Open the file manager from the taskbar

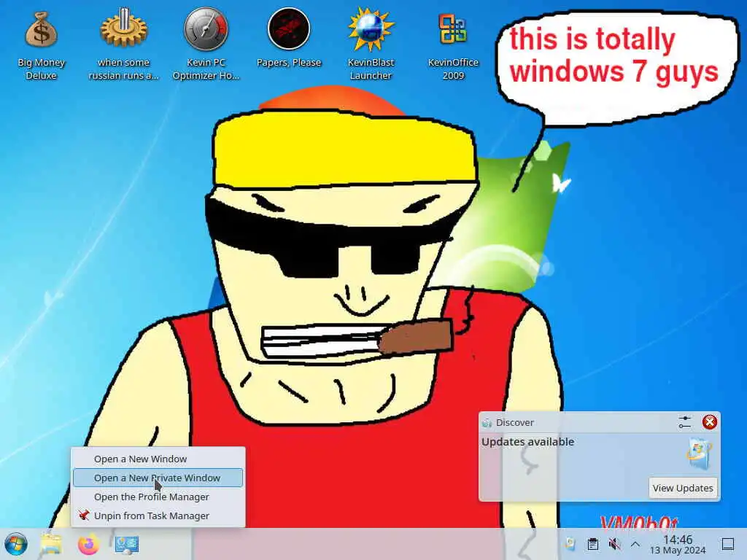point(51,544)
